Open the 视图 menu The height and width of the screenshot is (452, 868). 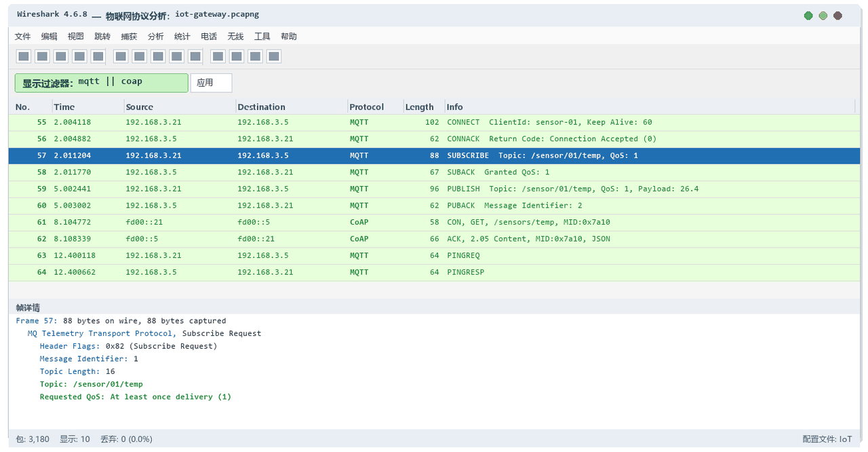76,37
